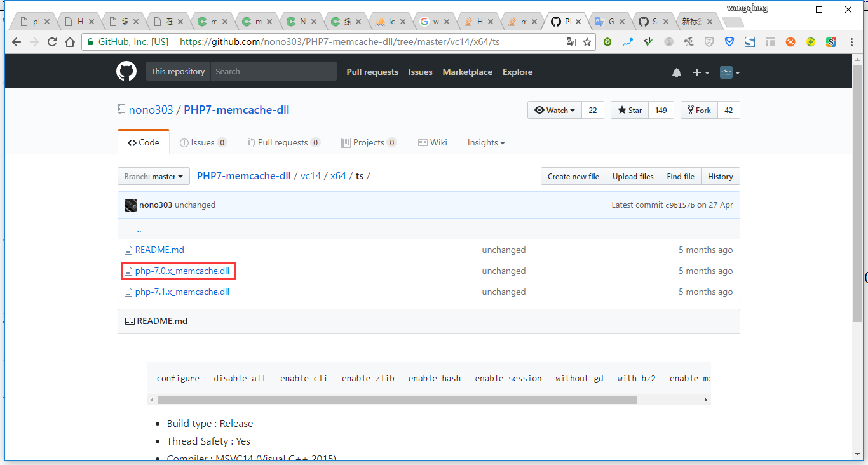
Task: Click the code block horizontal scrollbar
Action: 397,400
